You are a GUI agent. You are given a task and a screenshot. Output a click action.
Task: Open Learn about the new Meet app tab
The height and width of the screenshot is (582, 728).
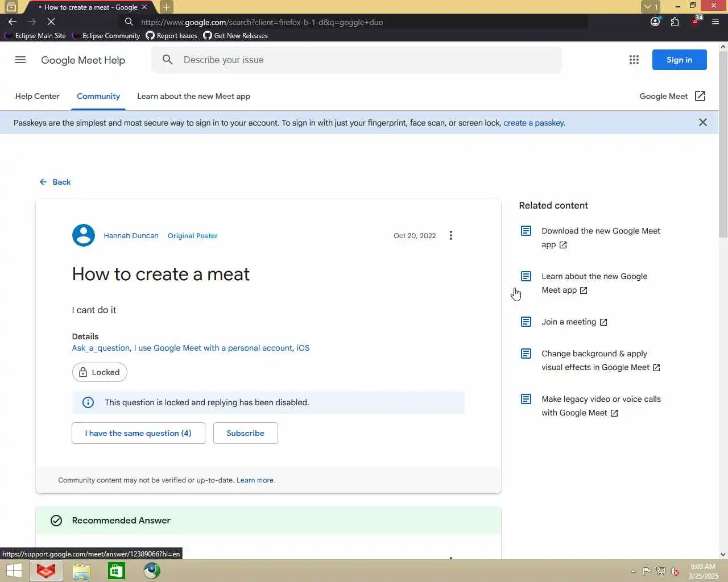pos(193,96)
